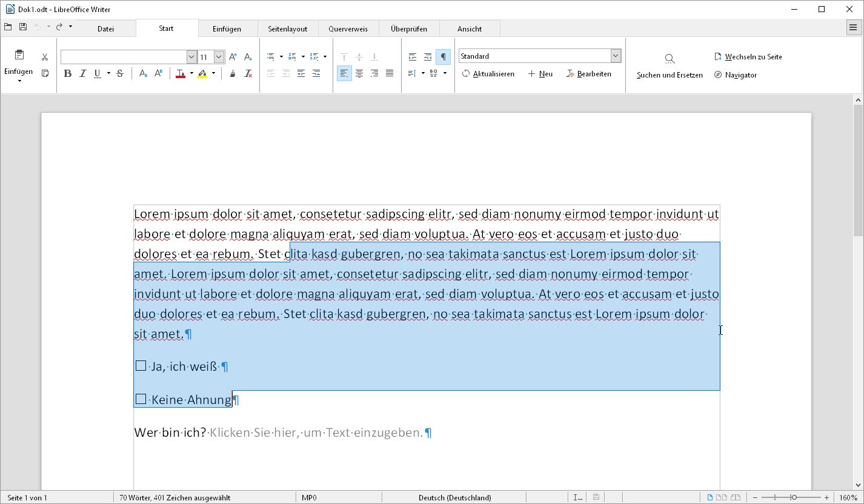
Task: Apply the font color button
Action: click(181, 73)
